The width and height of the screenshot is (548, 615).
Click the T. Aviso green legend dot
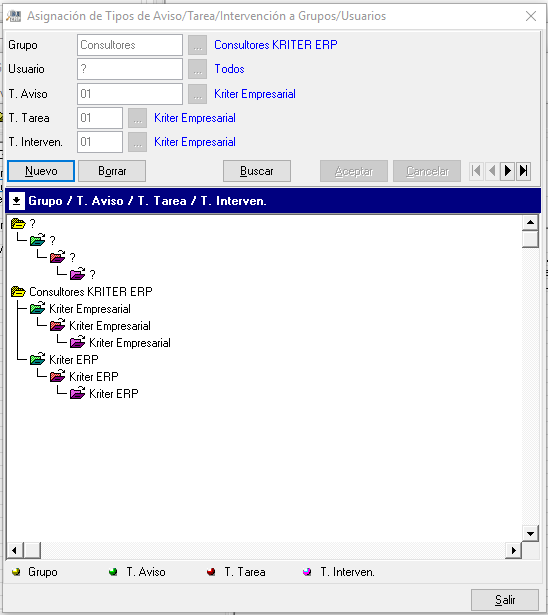pyautogui.click(x=113, y=572)
